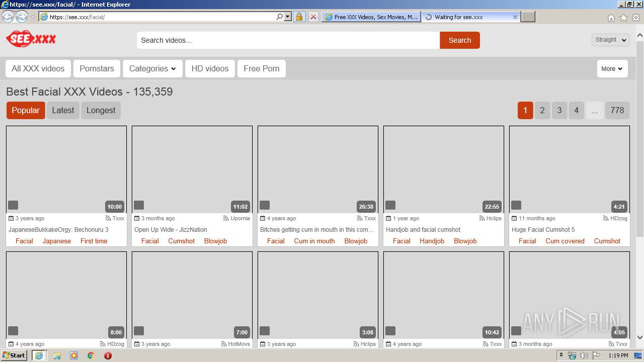Open the Favorites star icon
The height and width of the screenshot is (362, 644).
[623, 18]
